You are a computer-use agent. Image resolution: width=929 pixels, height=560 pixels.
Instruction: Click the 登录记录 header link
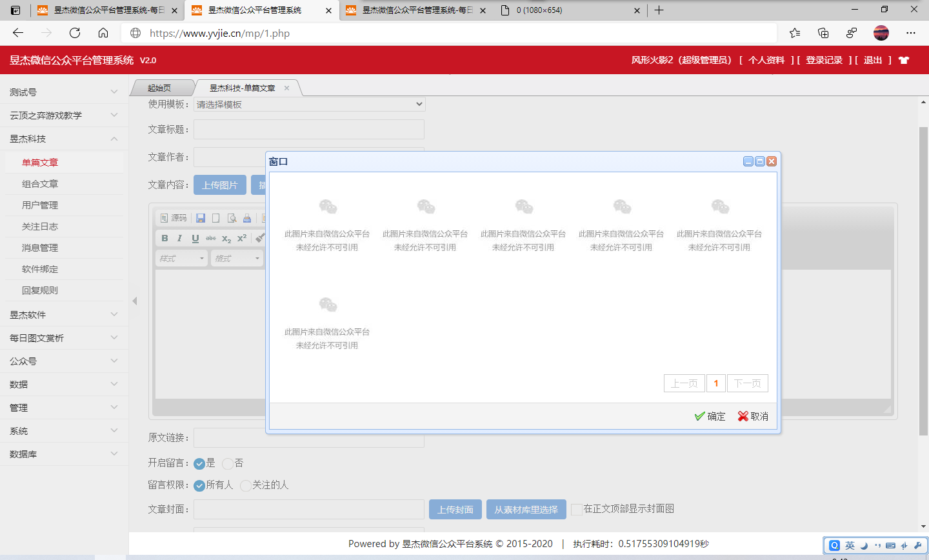pyautogui.click(x=824, y=60)
